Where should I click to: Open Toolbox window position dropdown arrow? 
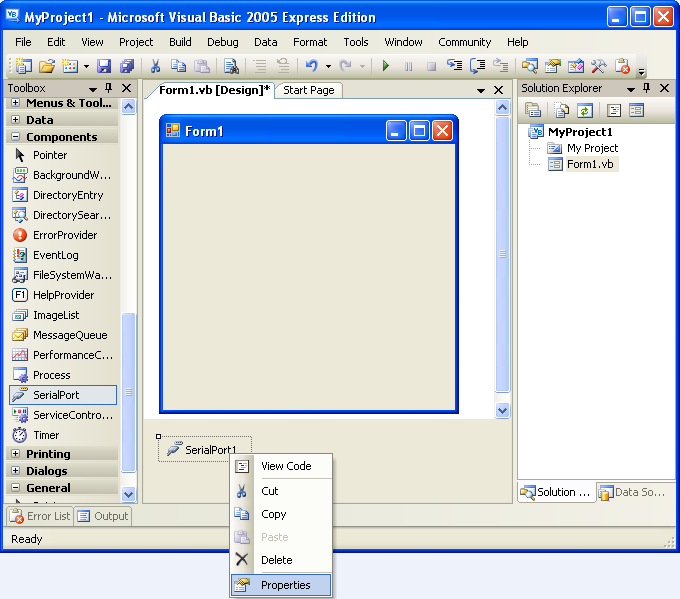(x=93, y=89)
